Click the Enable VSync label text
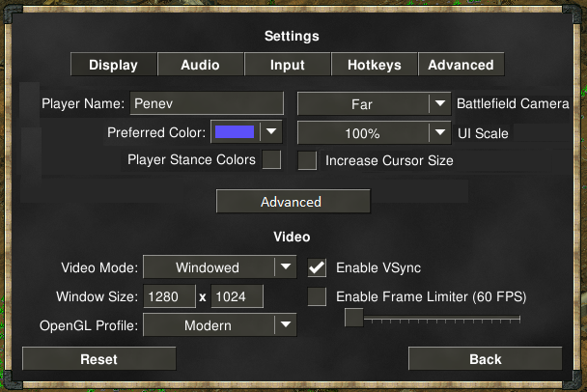The width and height of the screenshot is (587, 392). click(378, 267)
